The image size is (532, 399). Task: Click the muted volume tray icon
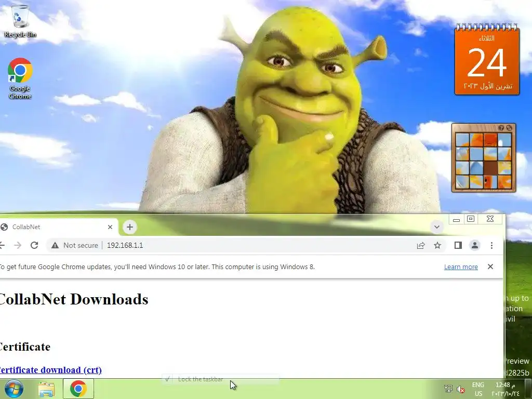coord(460,389)
